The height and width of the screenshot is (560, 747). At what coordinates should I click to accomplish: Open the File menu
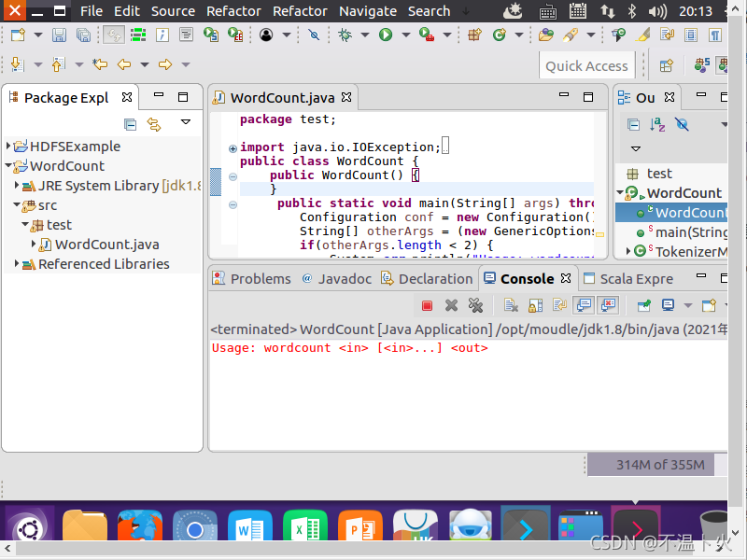coord(92,11)
